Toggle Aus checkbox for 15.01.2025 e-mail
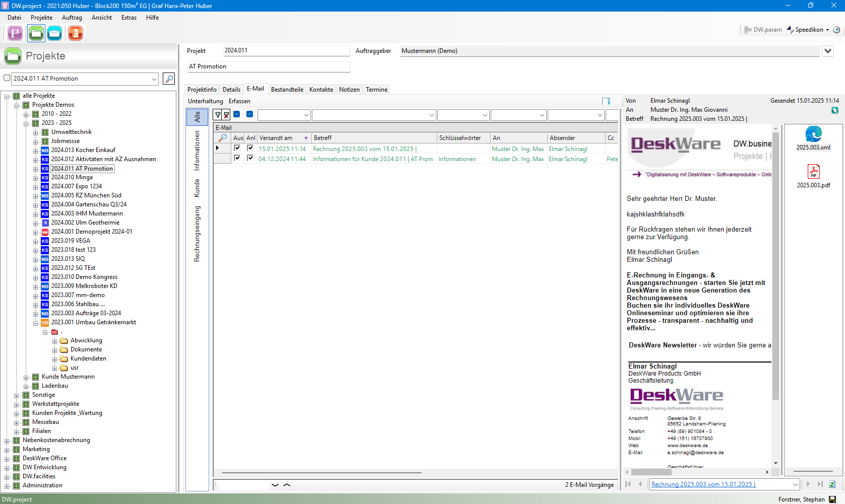The height and width of the screenshot is (504, 845). (237, 148)
